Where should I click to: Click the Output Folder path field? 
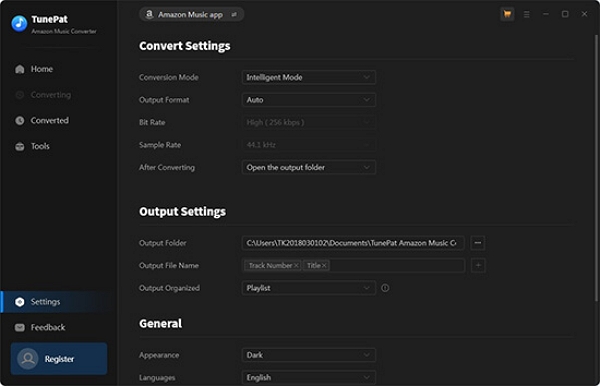(353, 243)
